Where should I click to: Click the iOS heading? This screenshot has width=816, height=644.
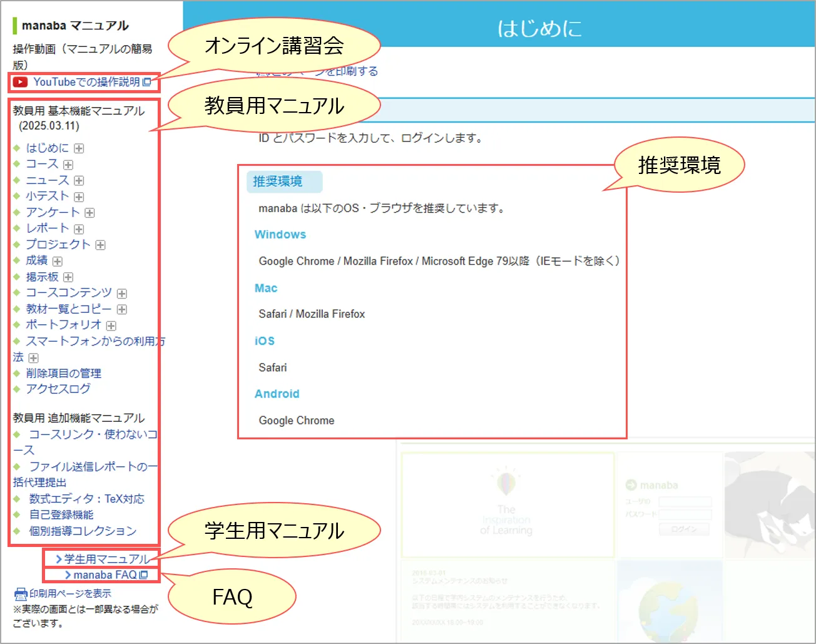[265, 341]
